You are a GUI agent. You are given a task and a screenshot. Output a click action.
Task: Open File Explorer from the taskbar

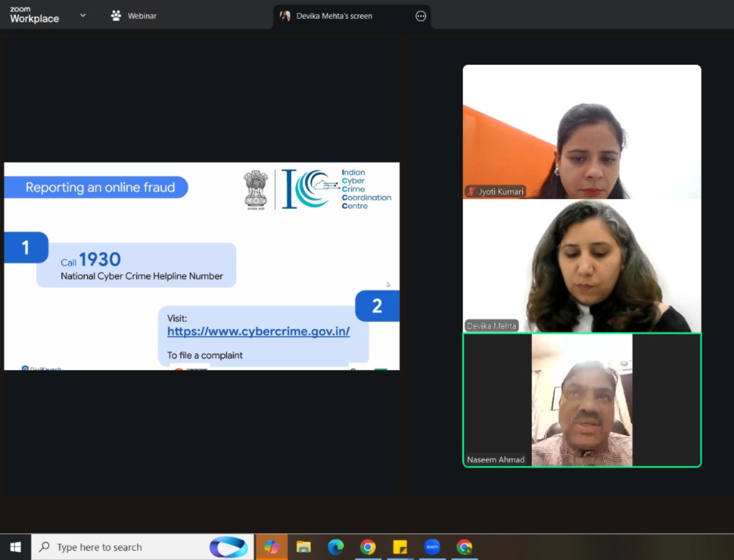tap(304, 547)
